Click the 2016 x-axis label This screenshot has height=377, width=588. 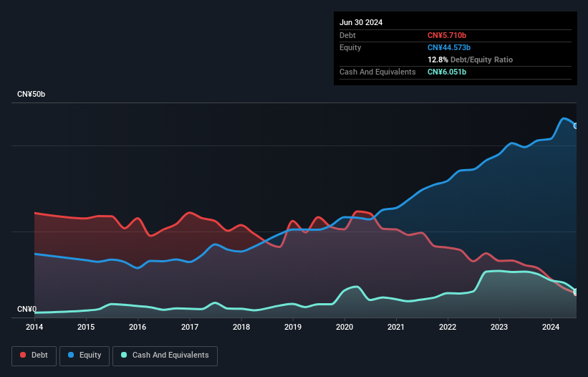coord(138,327)
